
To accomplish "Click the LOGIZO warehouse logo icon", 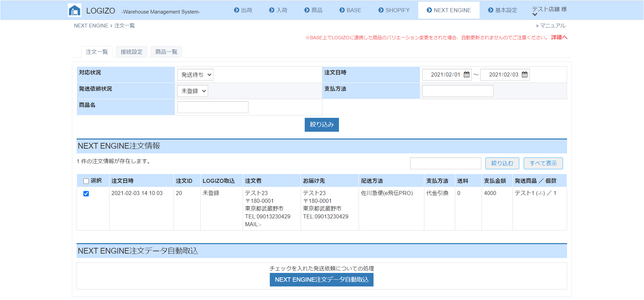I will point(74,10).
